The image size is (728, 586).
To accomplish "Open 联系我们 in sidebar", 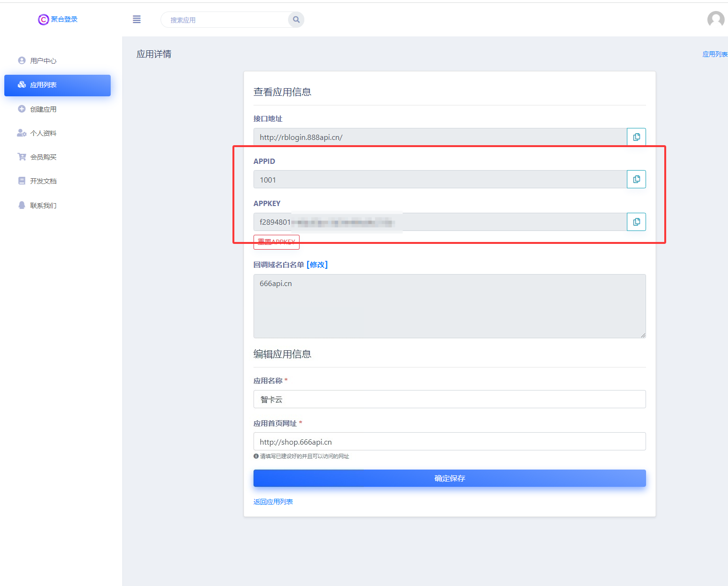I will tap(43, 206).
